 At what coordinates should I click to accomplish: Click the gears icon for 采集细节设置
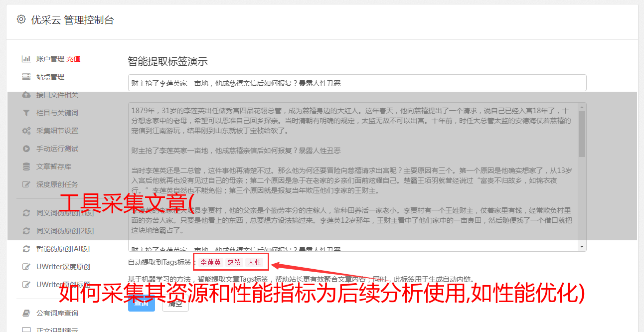coord(26,131)
